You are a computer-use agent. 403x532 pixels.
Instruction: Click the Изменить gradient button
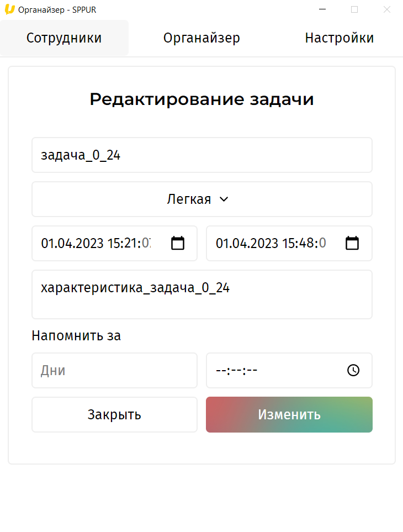(289, 415)
